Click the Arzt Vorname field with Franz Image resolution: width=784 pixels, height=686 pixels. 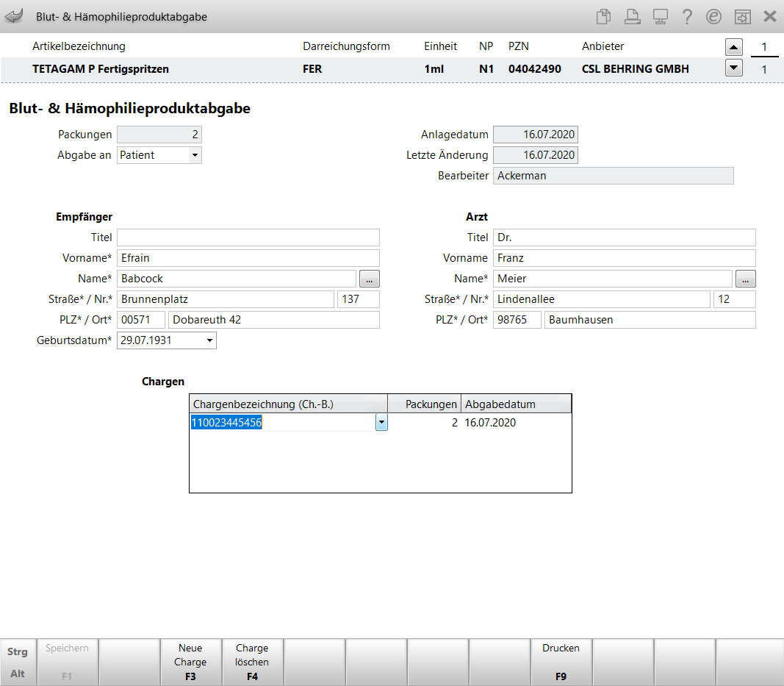point(625,257)
